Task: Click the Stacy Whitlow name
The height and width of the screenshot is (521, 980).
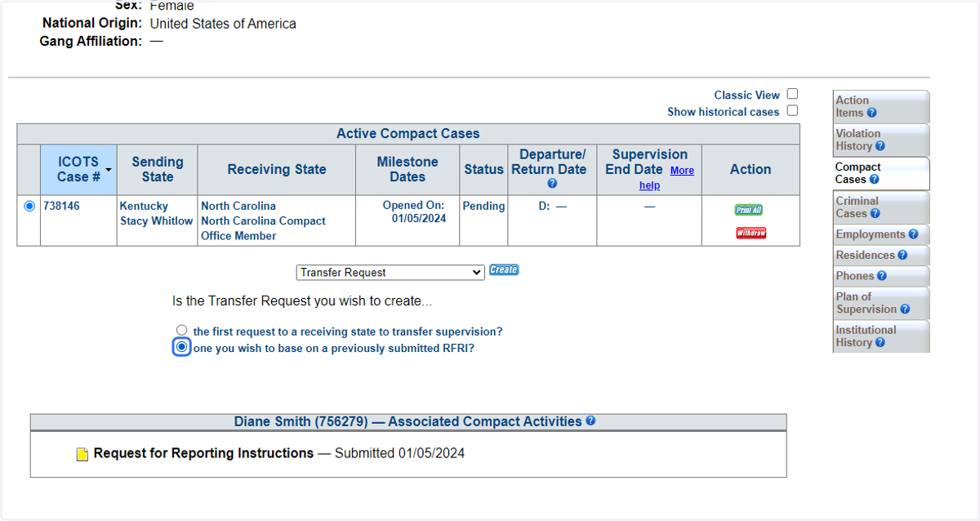Action: 156,221
